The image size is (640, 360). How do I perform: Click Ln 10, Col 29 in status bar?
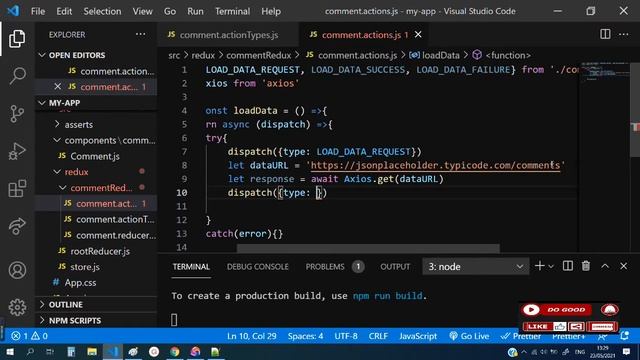pos(251,336)
